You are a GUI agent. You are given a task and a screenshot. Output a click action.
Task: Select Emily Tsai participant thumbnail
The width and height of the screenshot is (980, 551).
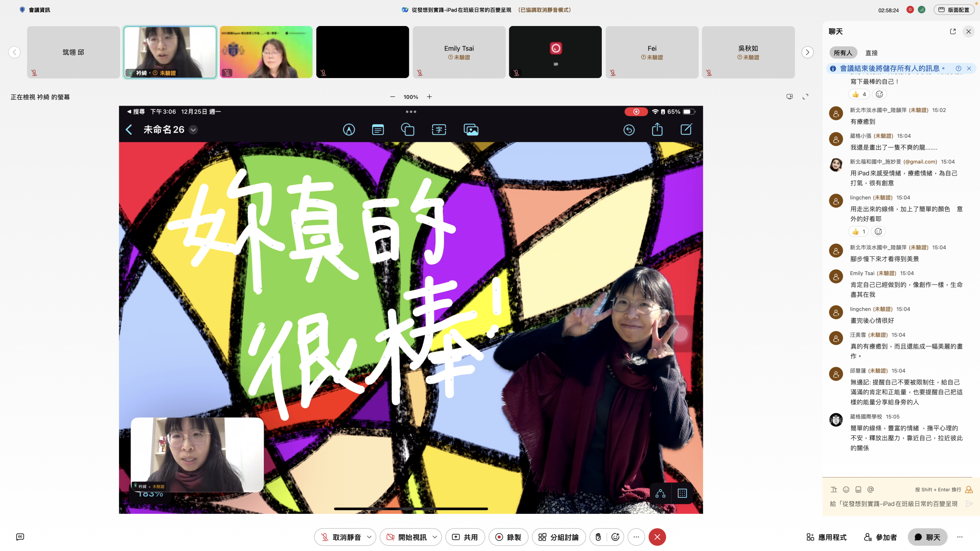coord(459,52)
